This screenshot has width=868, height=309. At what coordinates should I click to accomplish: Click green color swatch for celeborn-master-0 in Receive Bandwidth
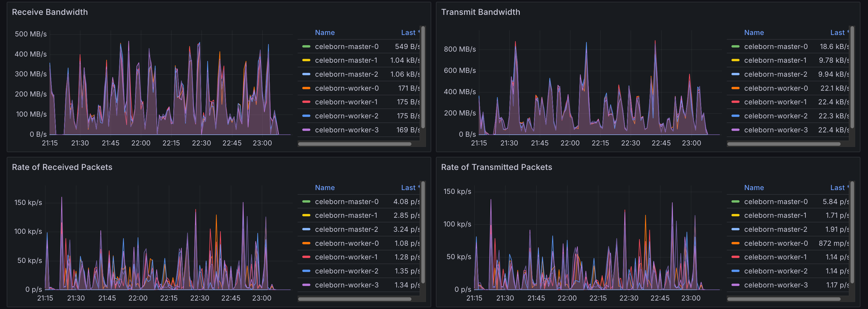coord(306,47)
